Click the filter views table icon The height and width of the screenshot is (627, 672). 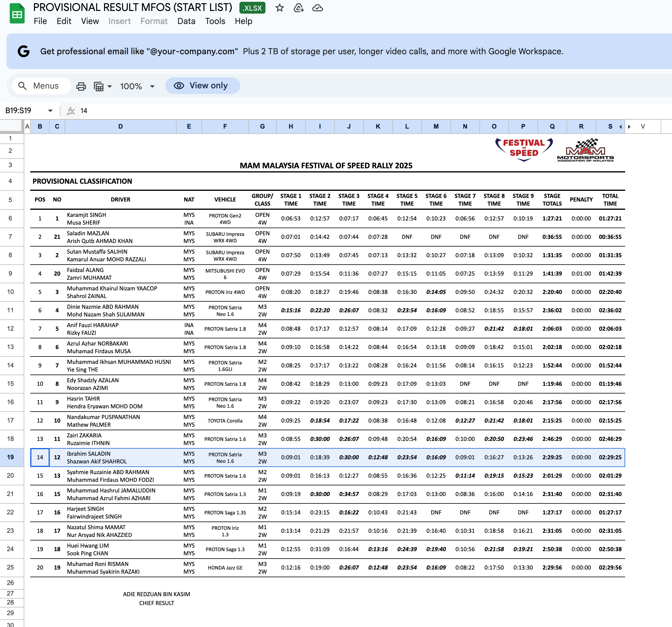tap(99, 86)
